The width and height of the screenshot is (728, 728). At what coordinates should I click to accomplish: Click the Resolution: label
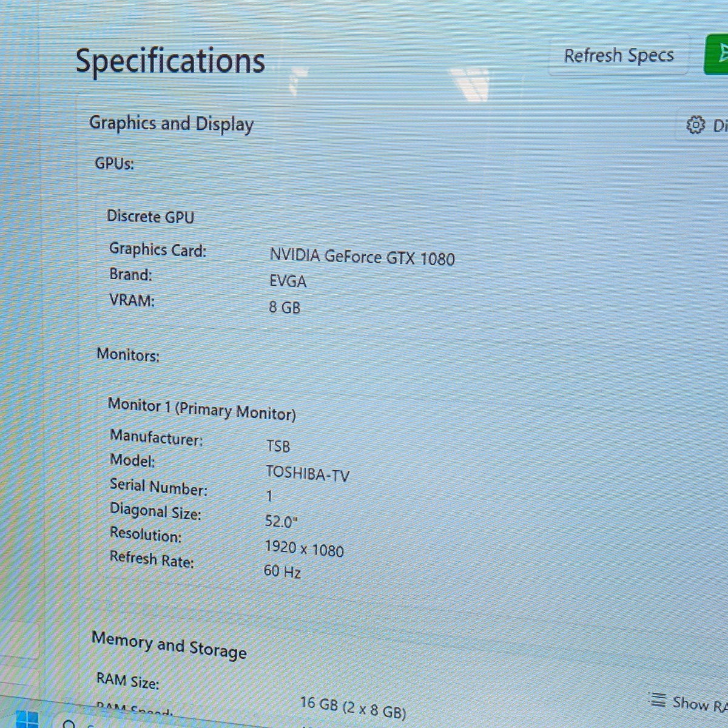pyautogui.click(x=146, y=535)
